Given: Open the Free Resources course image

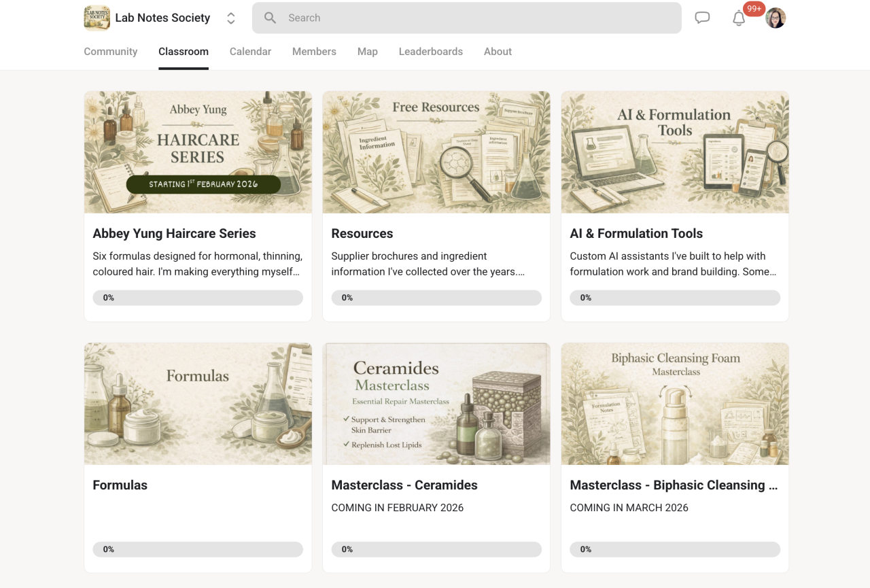Looking at the screenshot, I should coord(436,152).
